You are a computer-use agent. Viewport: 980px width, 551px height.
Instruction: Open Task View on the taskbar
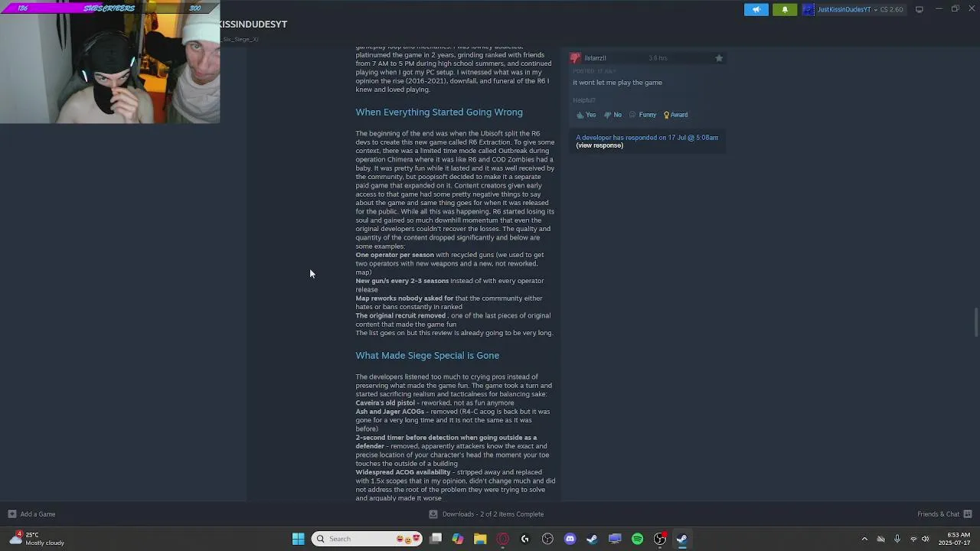coord(436,539)
